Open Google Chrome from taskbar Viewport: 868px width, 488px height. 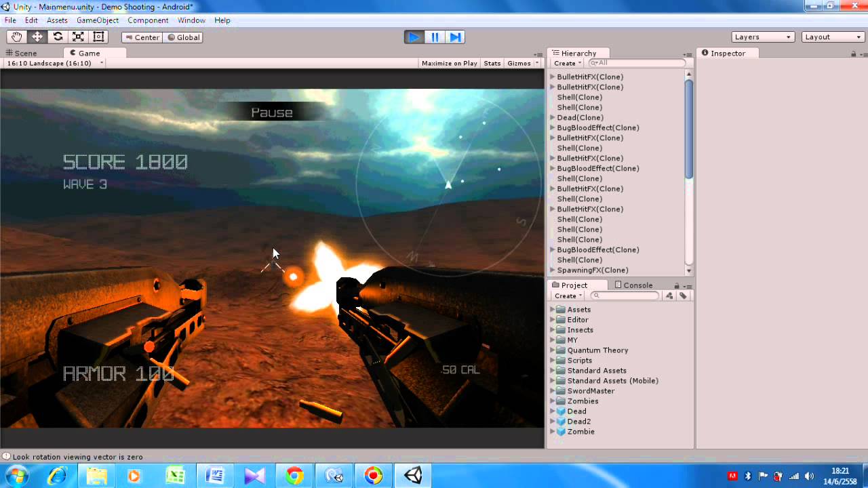point(294,476)
